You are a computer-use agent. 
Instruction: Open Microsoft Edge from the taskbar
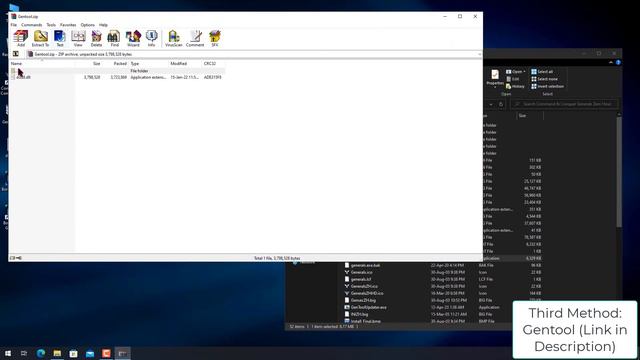point(41,353)
